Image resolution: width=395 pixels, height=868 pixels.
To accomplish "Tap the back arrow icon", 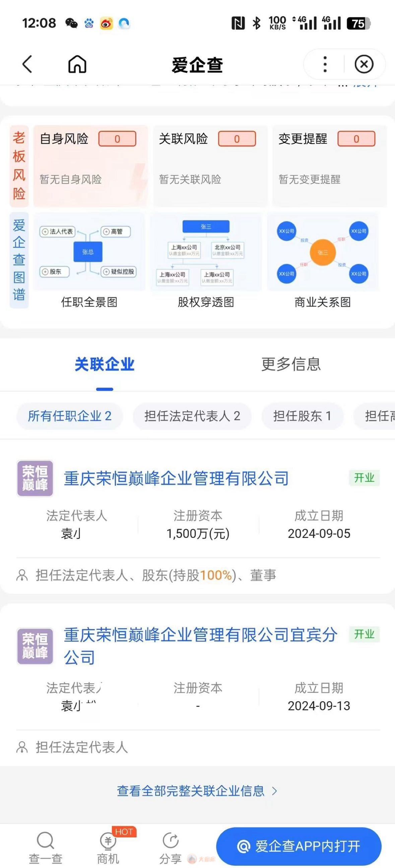I will tap(27, 64).
